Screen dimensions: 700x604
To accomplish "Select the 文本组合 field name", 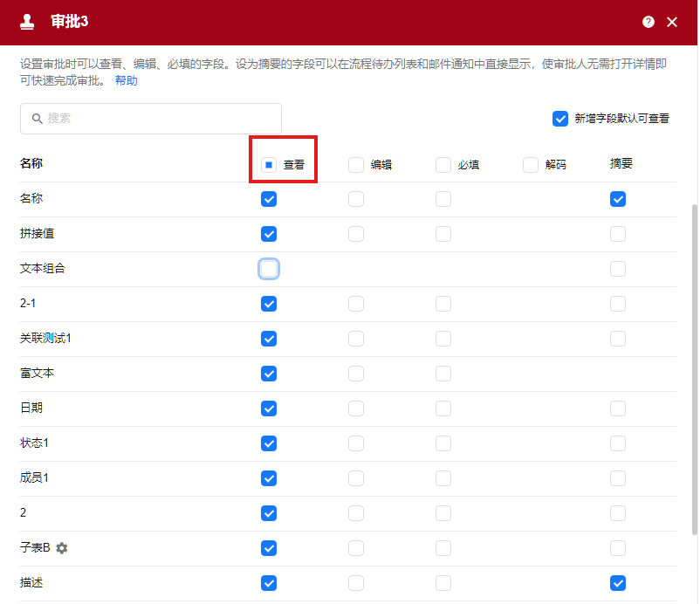I will [43, 268].
